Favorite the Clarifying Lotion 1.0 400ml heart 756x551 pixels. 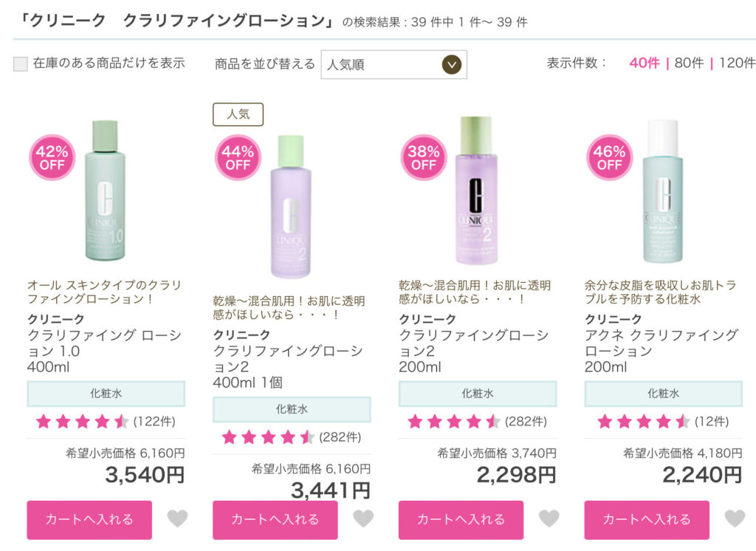[x=177, y=519]
